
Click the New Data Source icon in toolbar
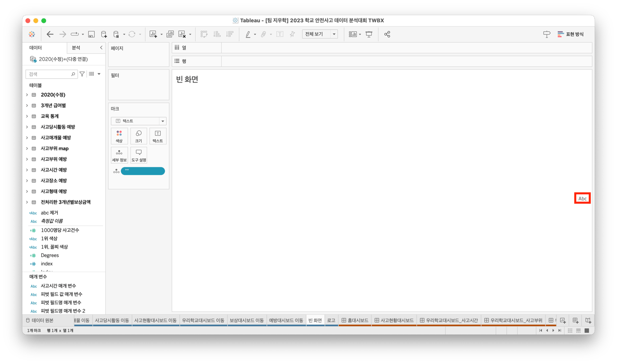104,34
